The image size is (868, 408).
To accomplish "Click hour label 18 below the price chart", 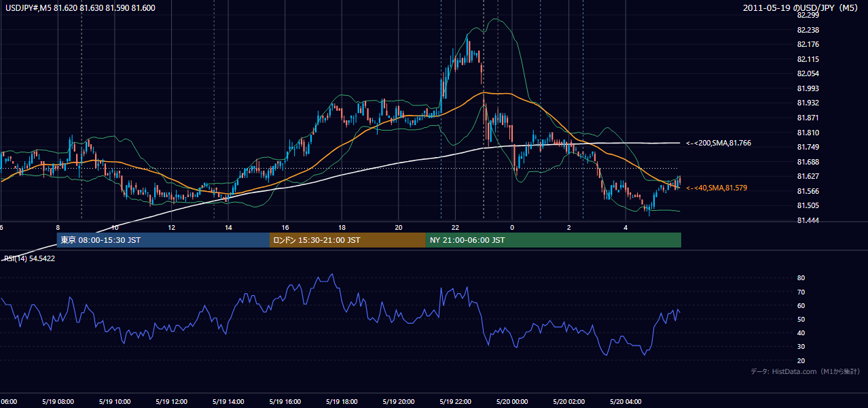I will point(342,227).
